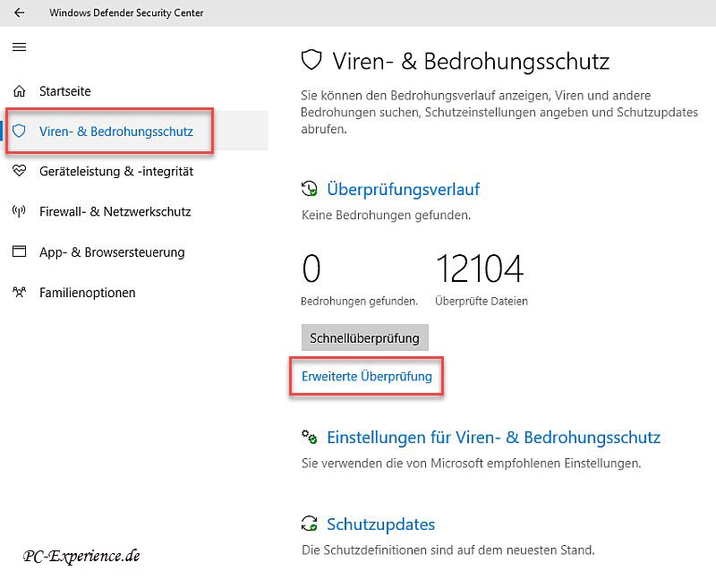Click 'Die Schutzdefinitionen sind auf dem neuesten Stand.'
716x588 pixels.
tap(448, 550)
